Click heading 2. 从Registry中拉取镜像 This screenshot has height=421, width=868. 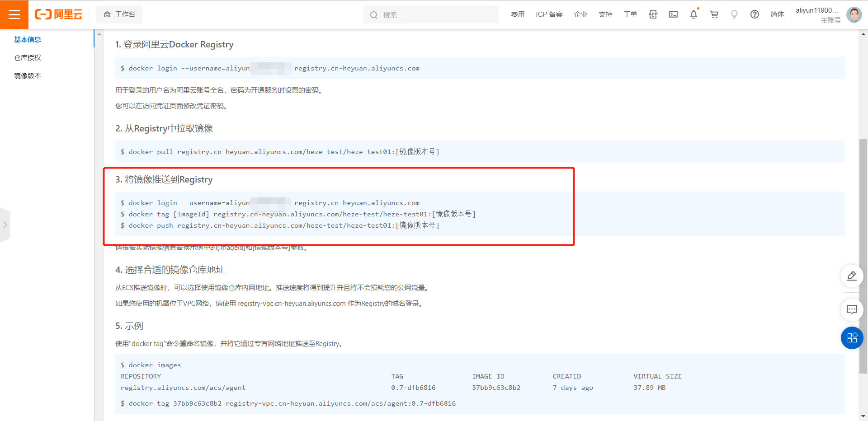tap(164, 128)
